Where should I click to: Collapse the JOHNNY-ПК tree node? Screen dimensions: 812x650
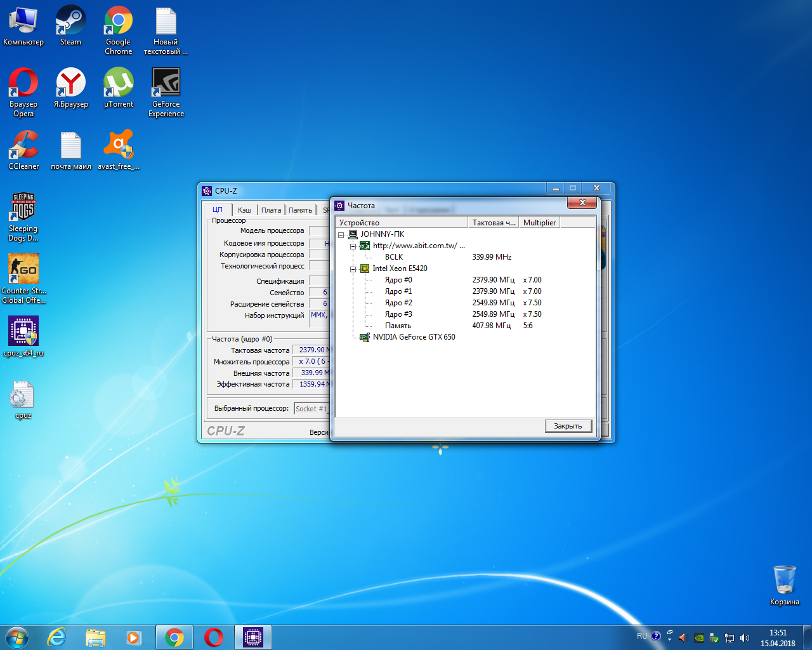pyautogui.click(x=341, y=234)
